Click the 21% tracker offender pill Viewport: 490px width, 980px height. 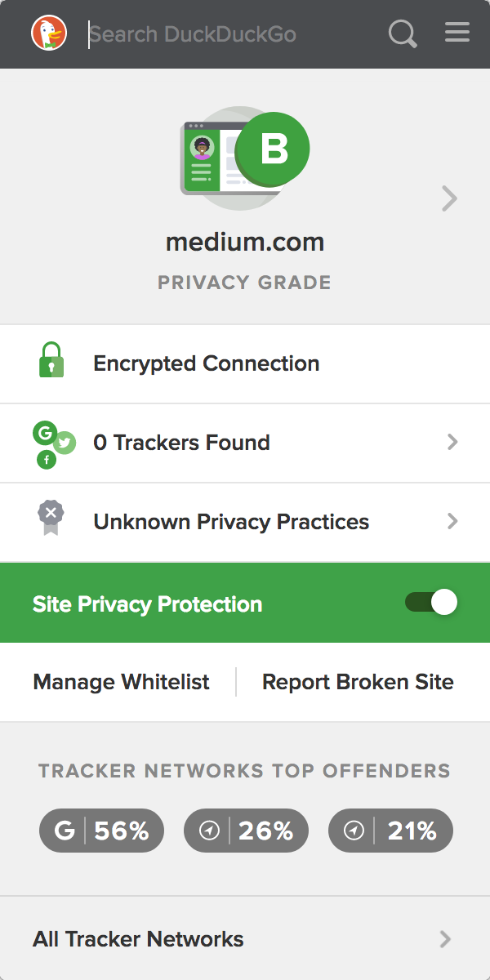pyautogui.click(x=390, y=831)
